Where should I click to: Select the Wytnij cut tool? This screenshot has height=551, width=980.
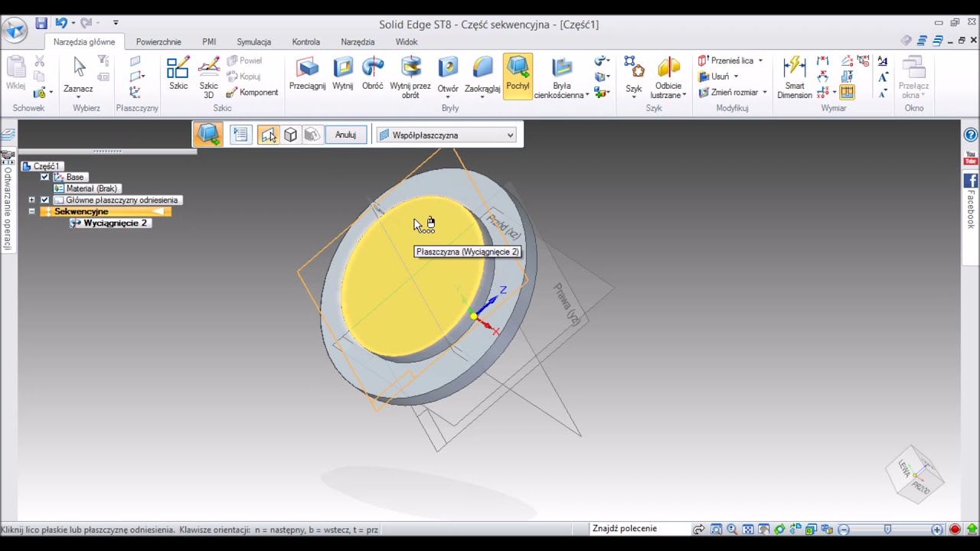coord(342,75)
